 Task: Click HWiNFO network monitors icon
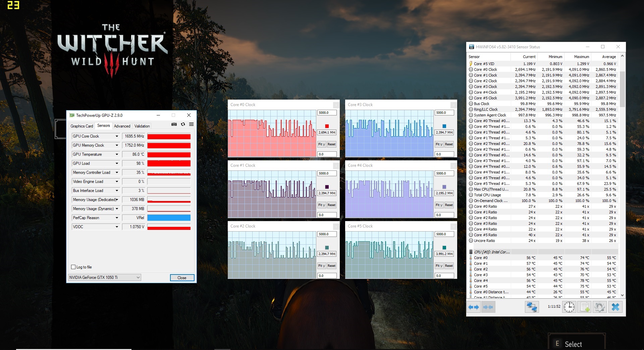tap(532, 307)
